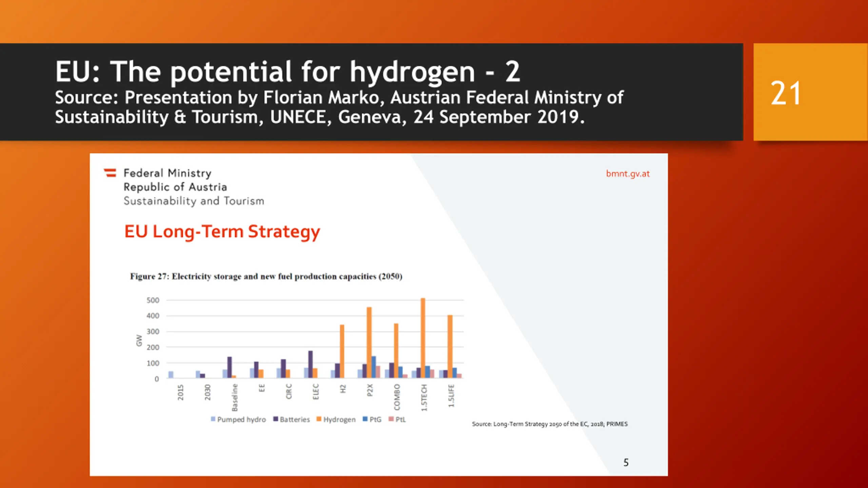Click the Batteries bar for ELEC
Screen dimensions: 868x488
pos(311,364)
